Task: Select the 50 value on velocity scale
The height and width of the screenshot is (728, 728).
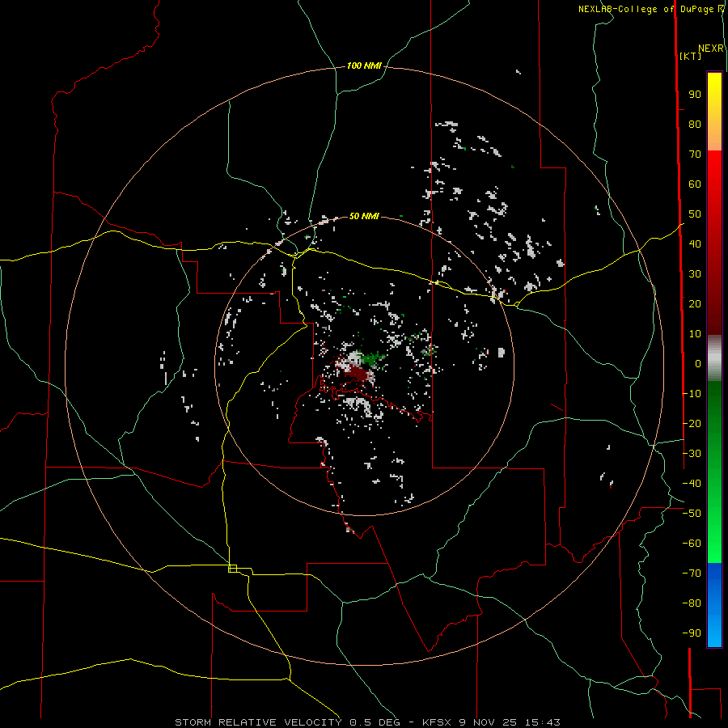Action: [x=695, y=214]
